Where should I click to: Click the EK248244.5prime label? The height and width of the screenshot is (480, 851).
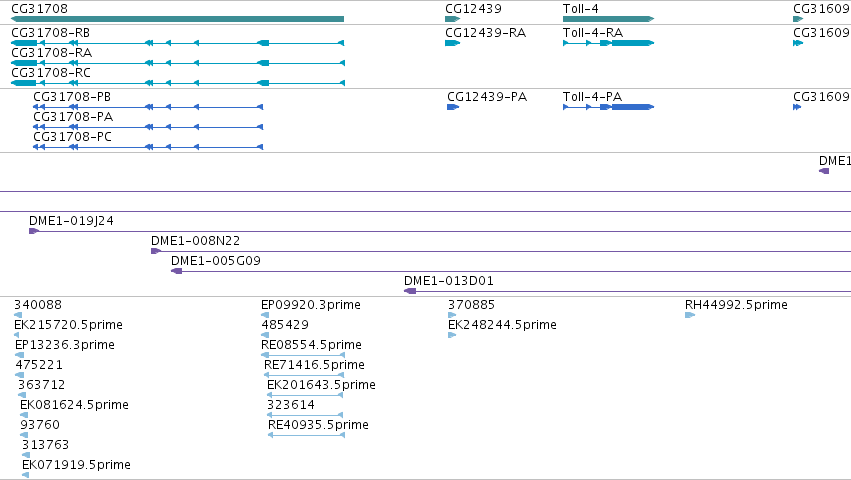point(503,325)
